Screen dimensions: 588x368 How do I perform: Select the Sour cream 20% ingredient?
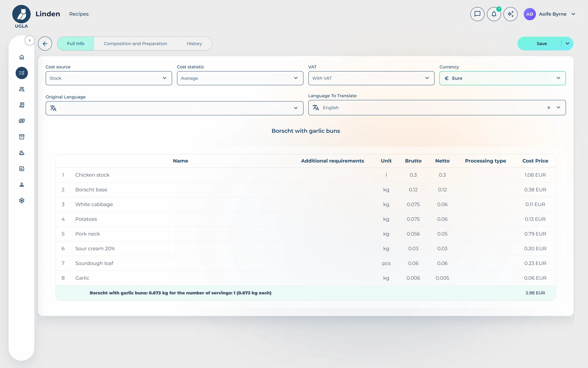pyautogui.click(x=95, y=248)
